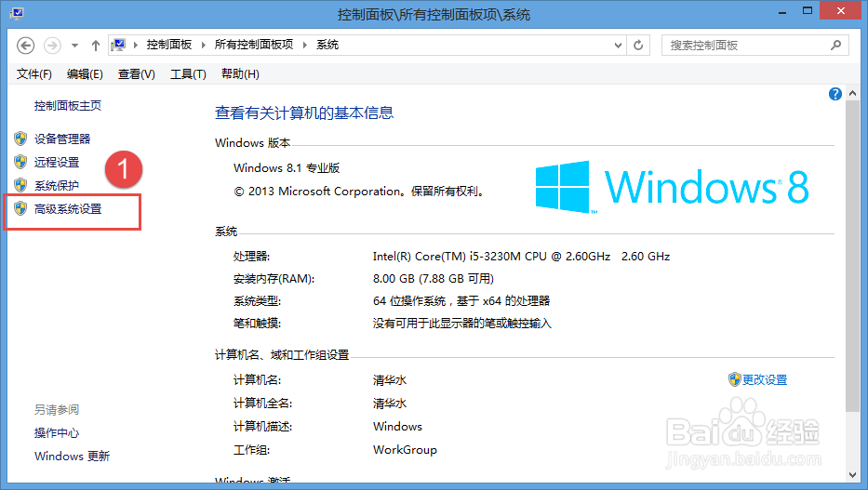This screenshot has height=490, width=868.
Task: Click the scrollbar down arrow
Action: (852, 475)
